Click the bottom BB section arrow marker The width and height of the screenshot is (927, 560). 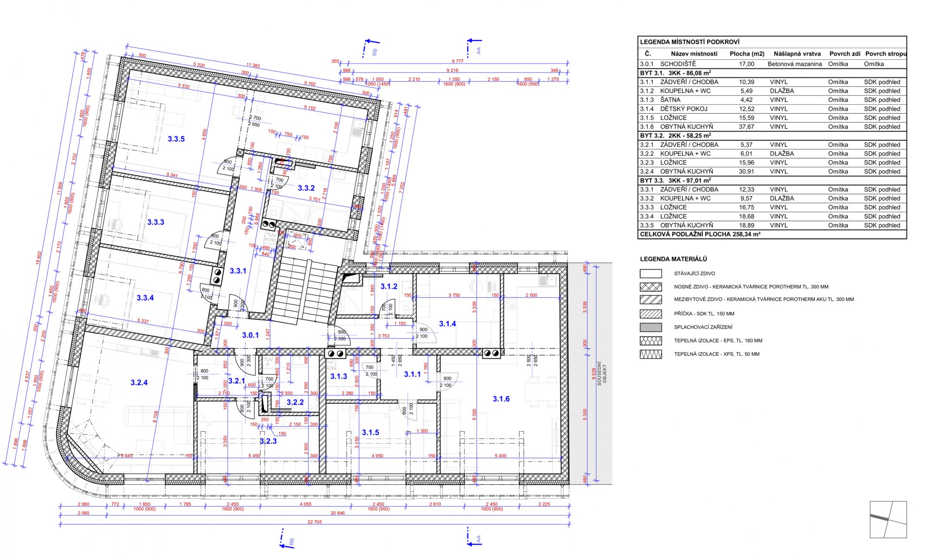click(287, 539)
